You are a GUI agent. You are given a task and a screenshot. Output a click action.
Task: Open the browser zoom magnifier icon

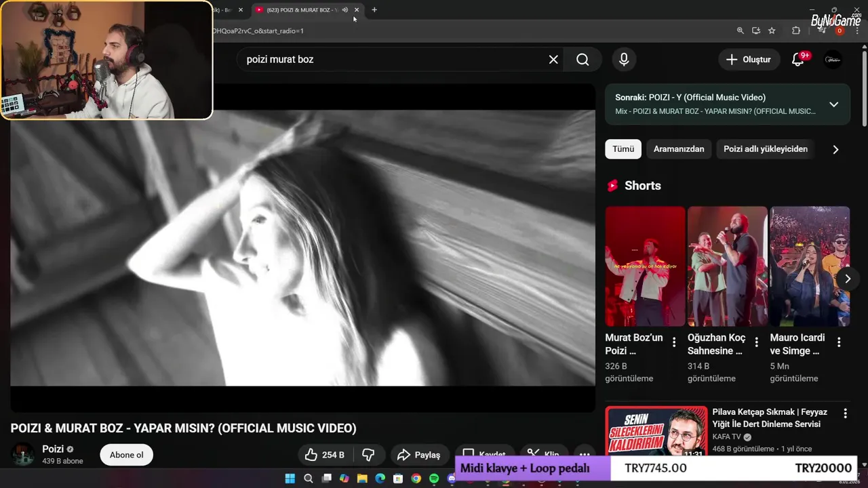tap(741, 30)
